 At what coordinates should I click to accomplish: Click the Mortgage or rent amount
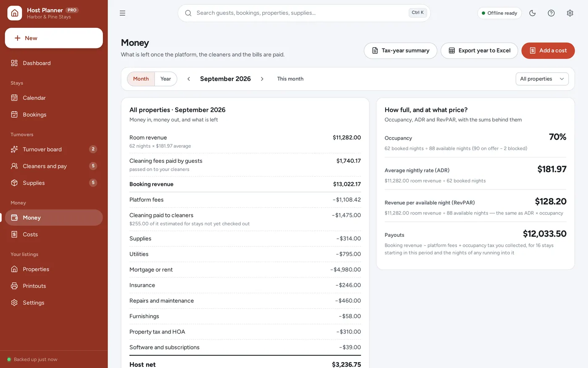click(346, 270)
